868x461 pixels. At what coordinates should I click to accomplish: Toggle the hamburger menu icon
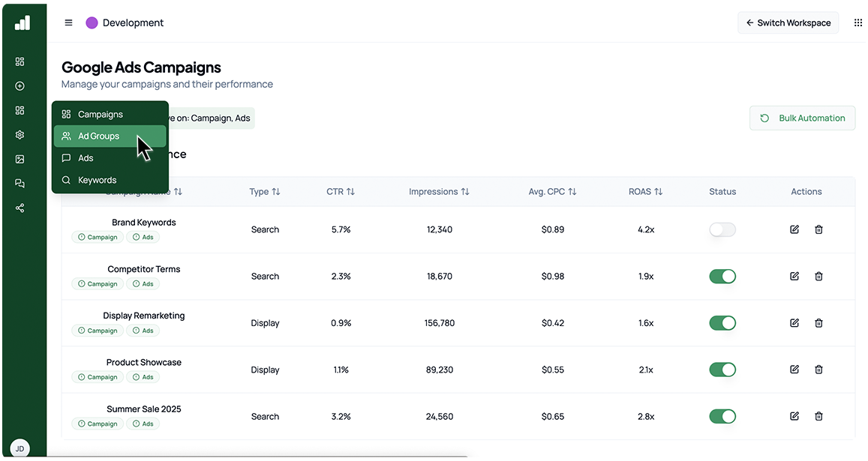68,22
